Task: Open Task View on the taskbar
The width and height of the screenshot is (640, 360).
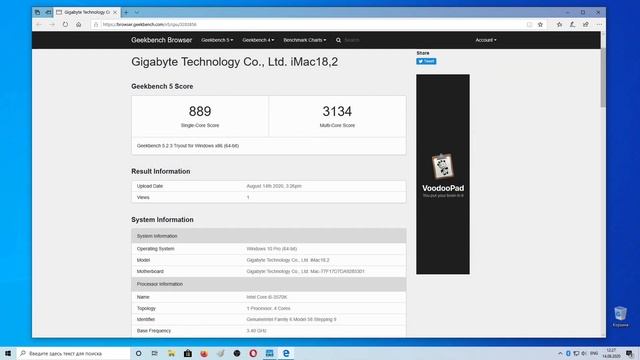Action: [x=154, y=353]
